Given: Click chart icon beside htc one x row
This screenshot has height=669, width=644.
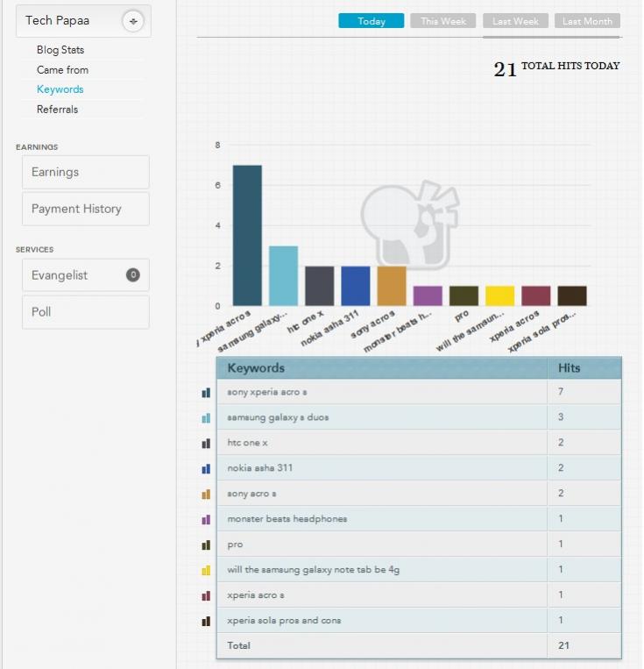Looking at the screenshot, I should click(206, 444).
